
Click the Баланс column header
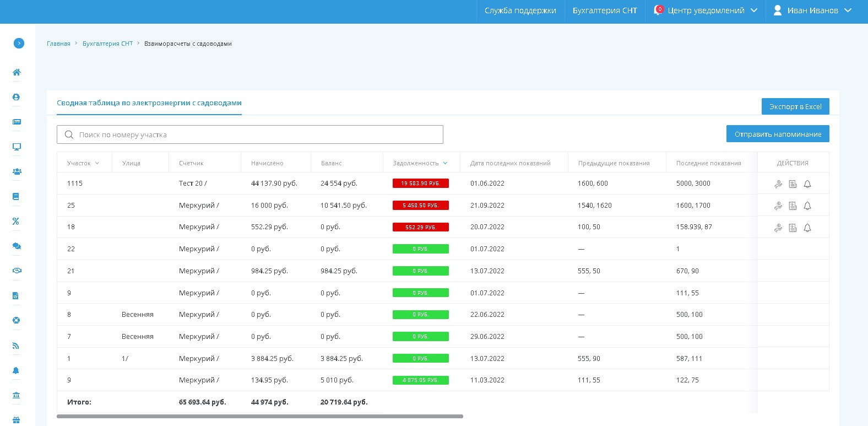pos(332,163)
